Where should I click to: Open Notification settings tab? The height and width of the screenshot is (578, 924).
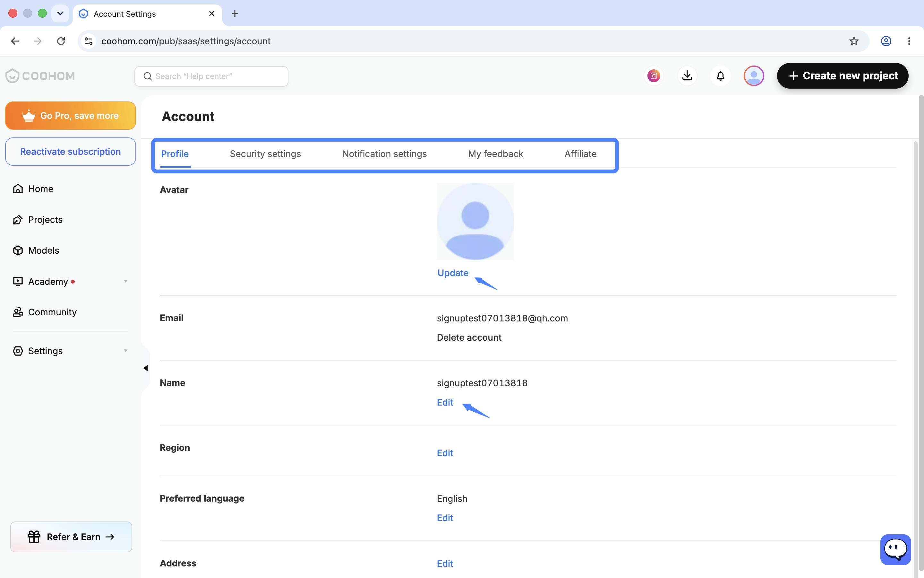tap(384, 154)
